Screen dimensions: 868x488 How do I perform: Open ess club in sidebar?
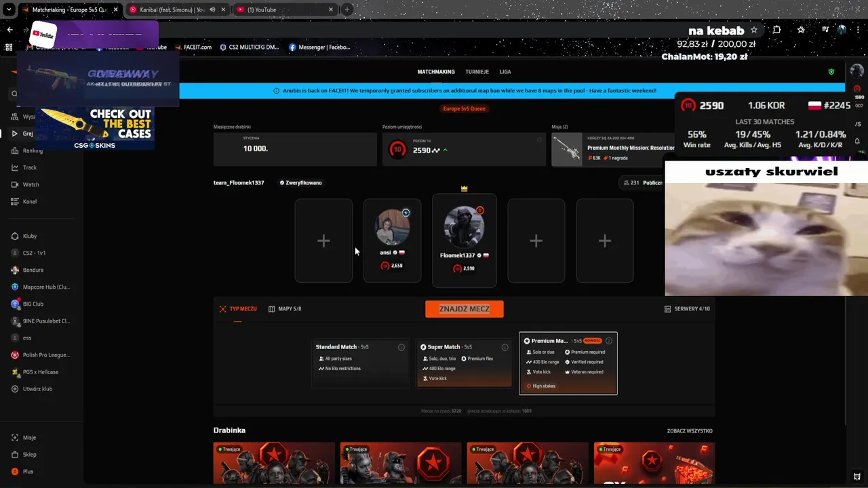pos(22,338)
